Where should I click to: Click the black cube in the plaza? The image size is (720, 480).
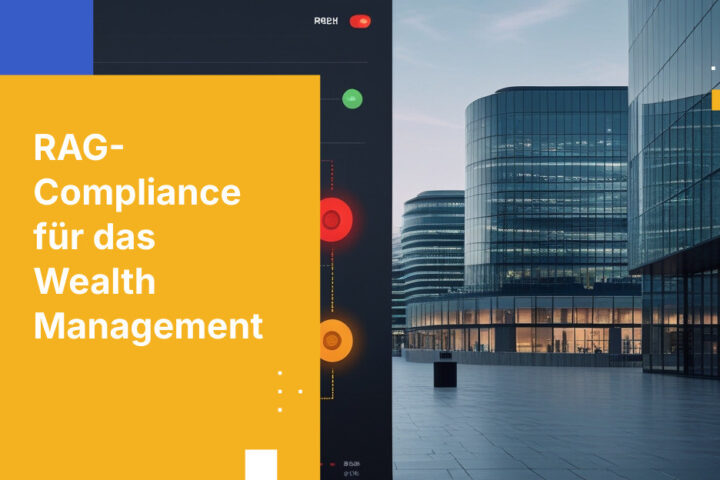(445, 374)
